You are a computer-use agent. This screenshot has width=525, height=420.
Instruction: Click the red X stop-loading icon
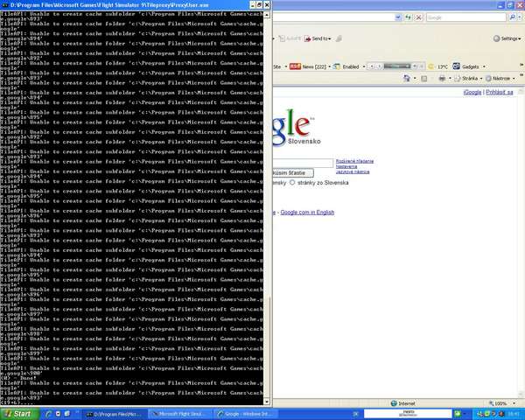click(418, 17)
